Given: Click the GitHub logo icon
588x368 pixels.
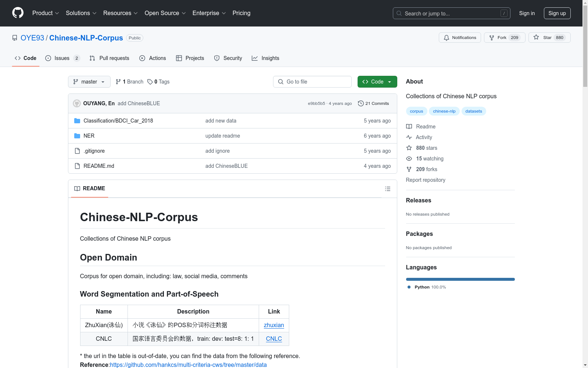Looking at the screenshot, I should (18, 13).
